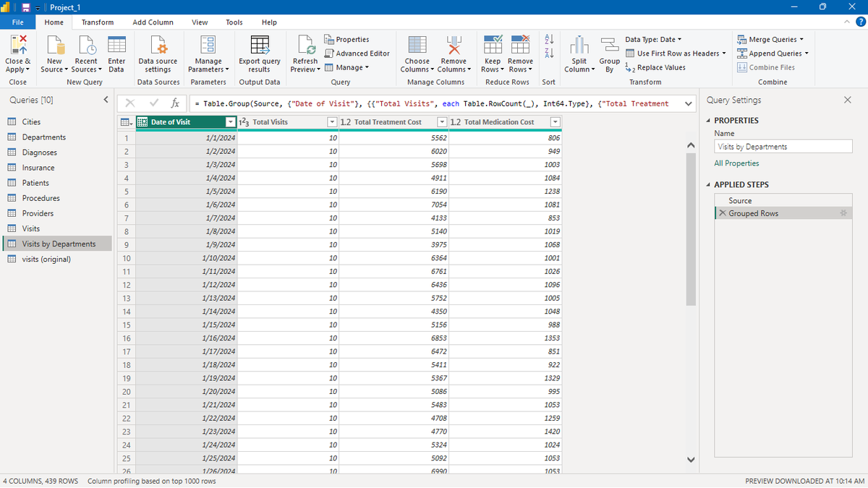Click the Refresh Preview icon
Viewport: 868px width, 488px height.
point(305,45)
